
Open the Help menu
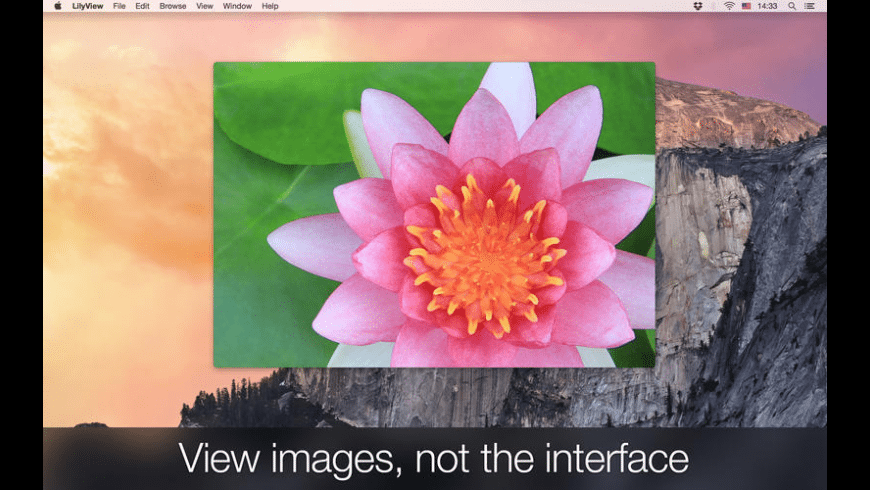click(270, 6)
